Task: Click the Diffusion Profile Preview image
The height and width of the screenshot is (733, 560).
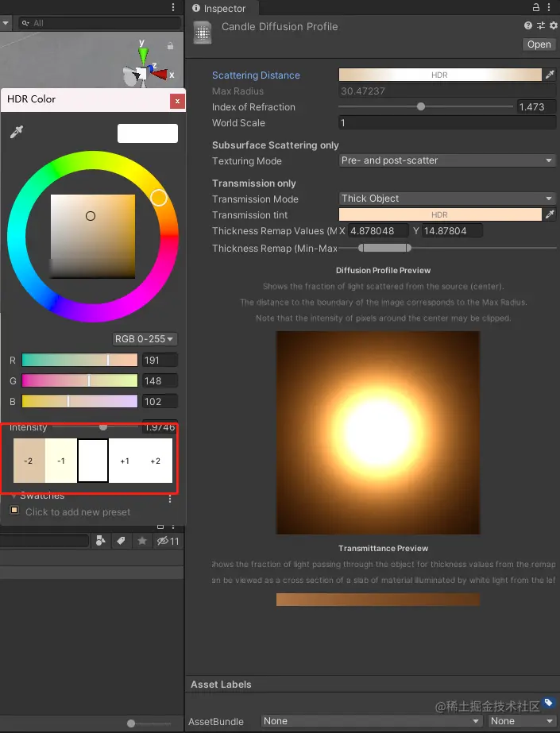Action: coord(377,432)
